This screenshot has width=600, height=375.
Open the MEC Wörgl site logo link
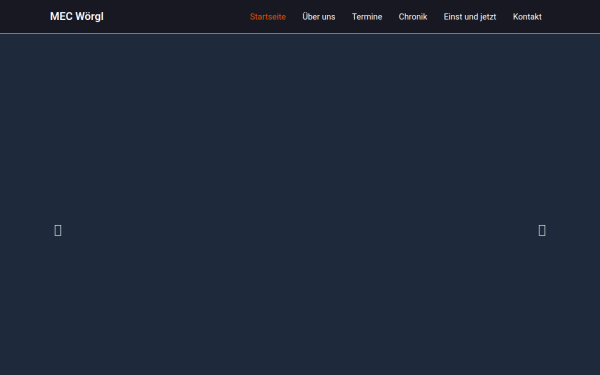77,16
